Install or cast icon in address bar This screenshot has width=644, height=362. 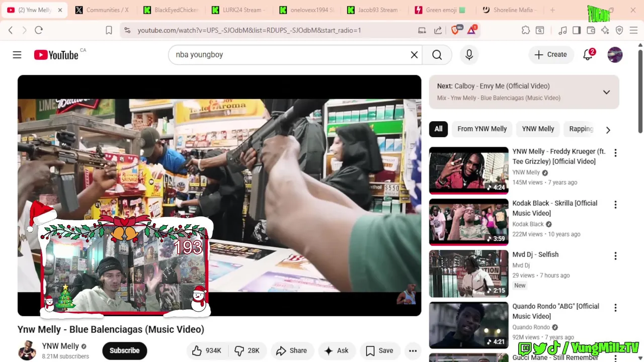(422, 30)
